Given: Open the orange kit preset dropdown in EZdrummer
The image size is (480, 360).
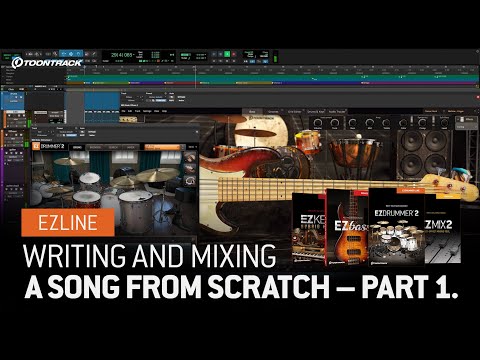Looking at the screenshot, I should 164,147.
